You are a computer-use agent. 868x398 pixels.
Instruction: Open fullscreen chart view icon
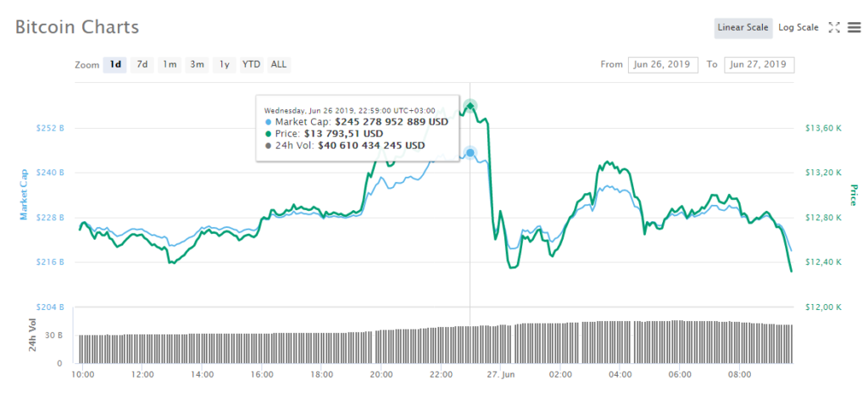834,28
